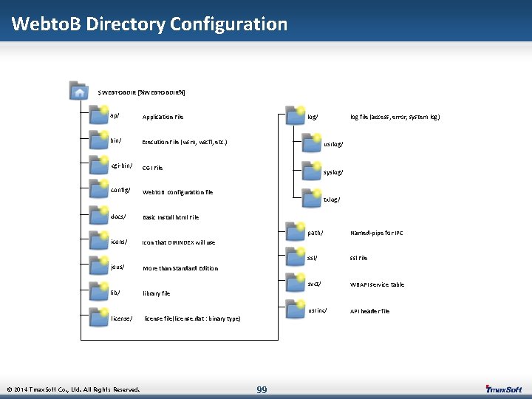
Task: Select the svct/ folder name label
Action: 314,284
